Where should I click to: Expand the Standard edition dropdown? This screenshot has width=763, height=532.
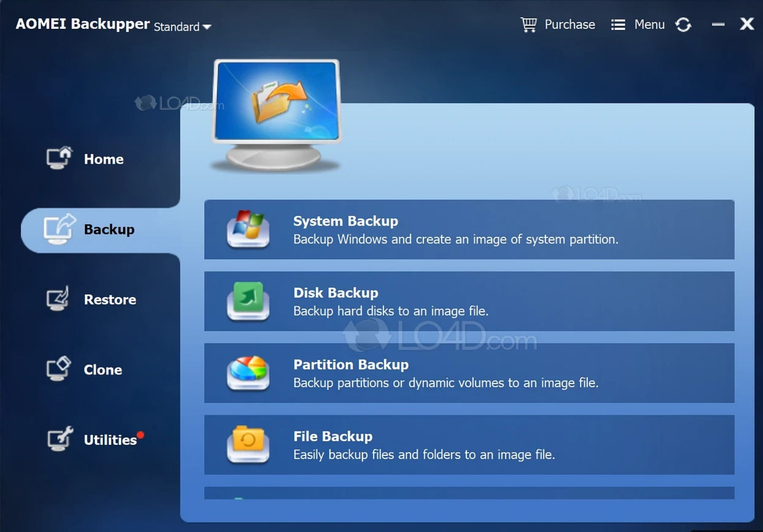[x=182, y=27]
